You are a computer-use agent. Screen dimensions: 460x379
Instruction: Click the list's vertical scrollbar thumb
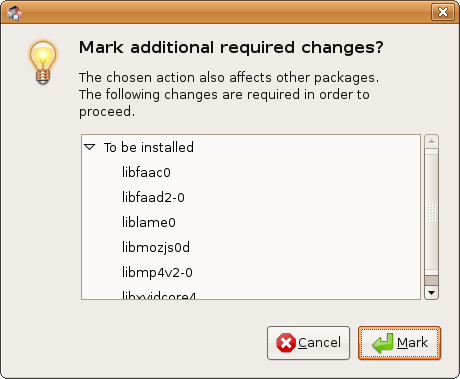pyautogui.click(x=431, y=212)
